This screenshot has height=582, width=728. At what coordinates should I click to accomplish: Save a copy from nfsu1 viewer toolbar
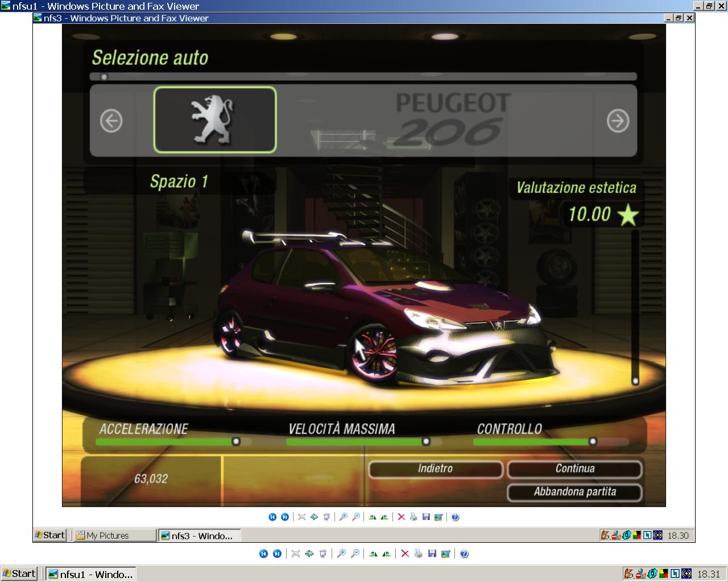432,554
